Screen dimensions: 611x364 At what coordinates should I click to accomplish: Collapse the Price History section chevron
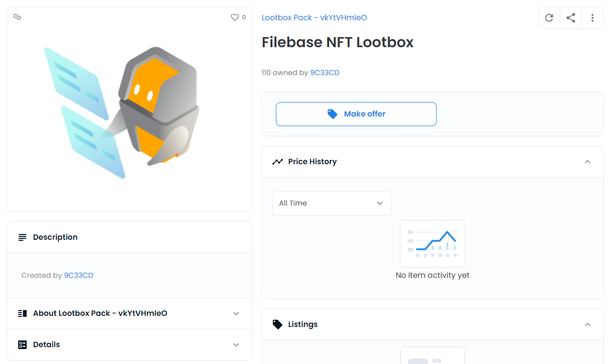(587, 162)
